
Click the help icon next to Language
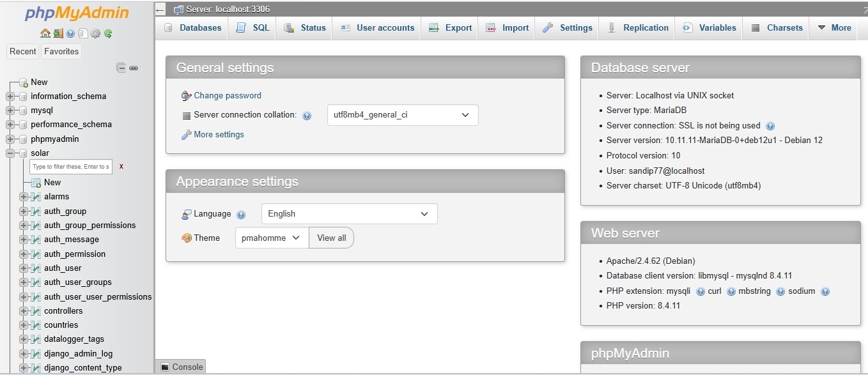coord(241,215)
